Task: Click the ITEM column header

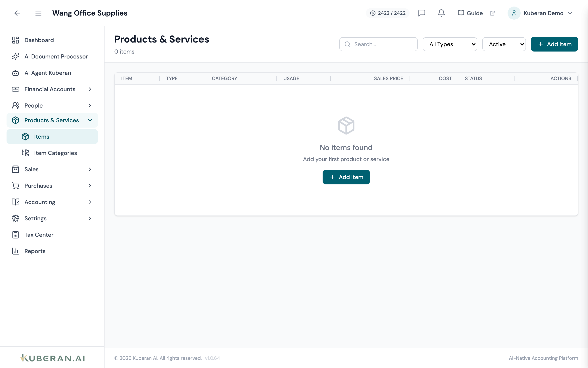Action: tap(127, 78)
